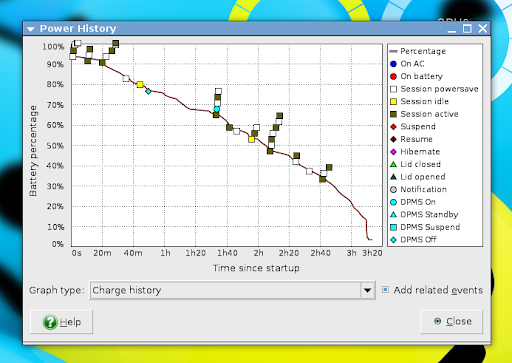Click the Session powersave white square legend icon
512x363 pixels.
pos(393,89)
